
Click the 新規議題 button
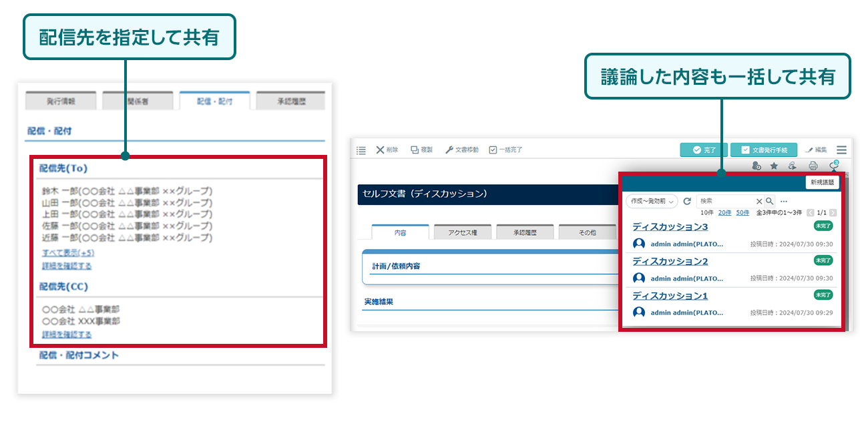tap(824, 182)
